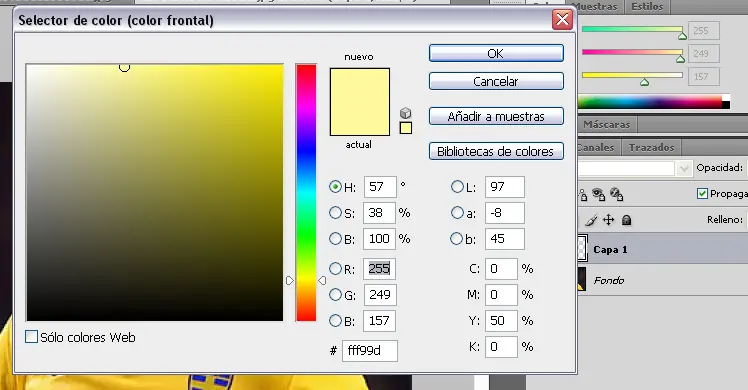
Task: Click the nuevo color preview swatch
Action: (x=360, y=85)
